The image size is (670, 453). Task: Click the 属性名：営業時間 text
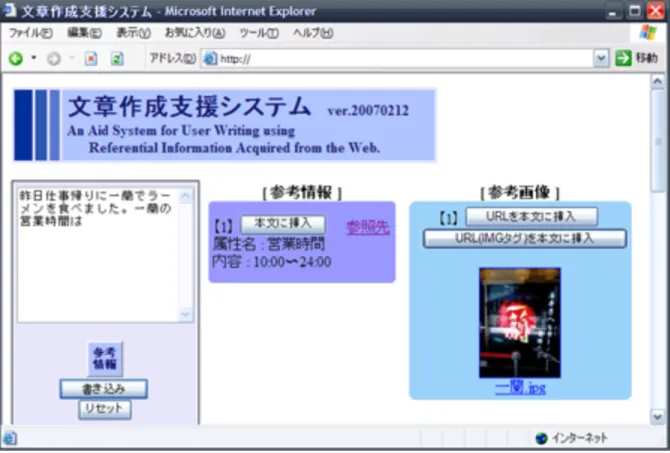pos(269,244)
